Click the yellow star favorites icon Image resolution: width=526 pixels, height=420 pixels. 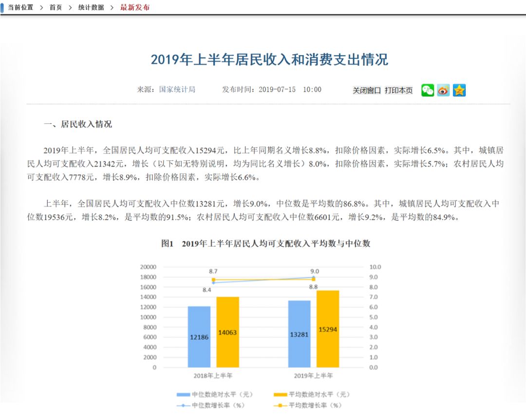459,90
